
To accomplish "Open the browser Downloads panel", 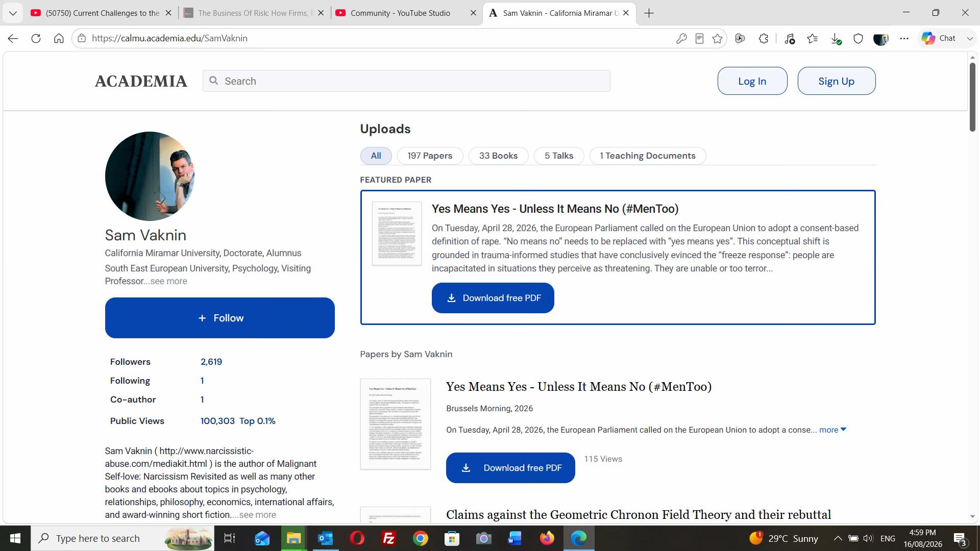I will pos(836,38).
